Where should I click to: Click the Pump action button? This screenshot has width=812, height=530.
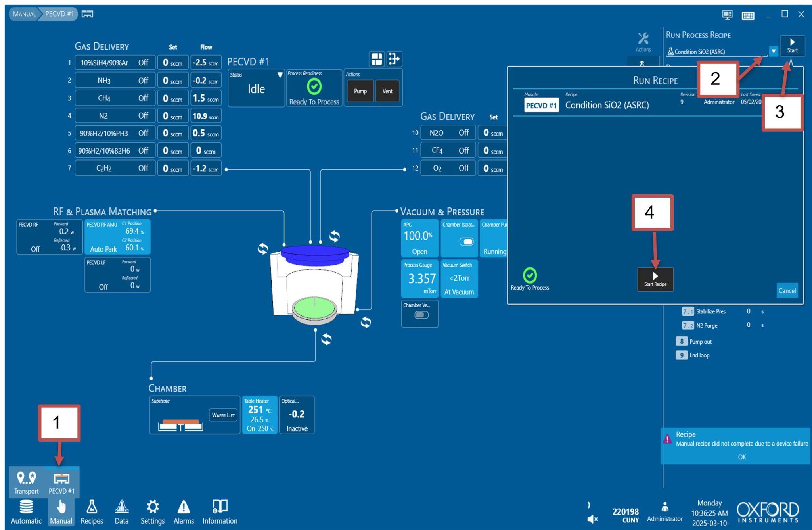pos(360,91)
